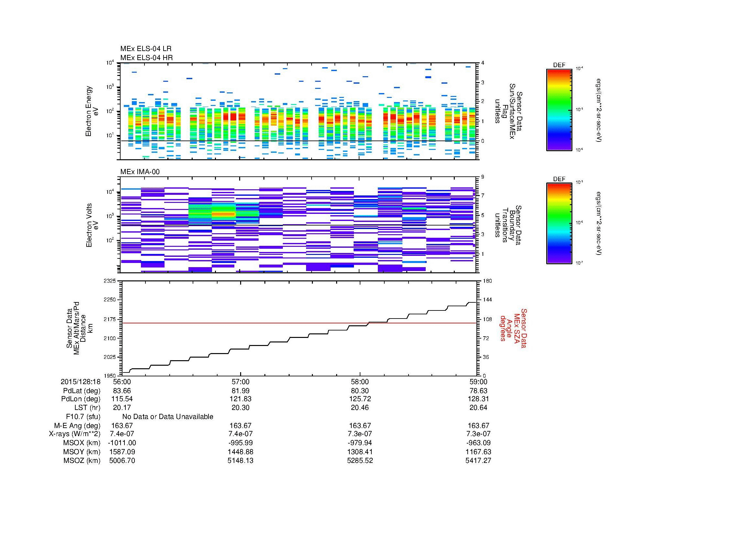Click the MSOX value '-963.09'
756x534 pixels.
(478, 443)
